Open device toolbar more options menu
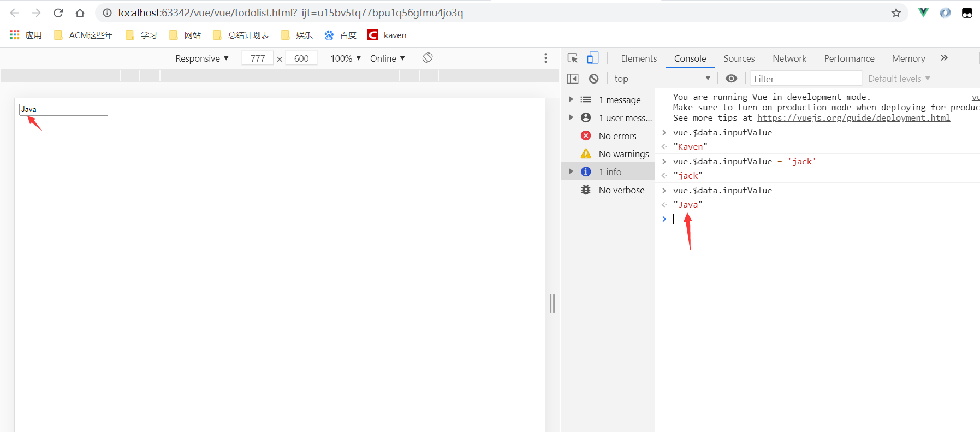 pyautogui.click(x=545, y=58)
